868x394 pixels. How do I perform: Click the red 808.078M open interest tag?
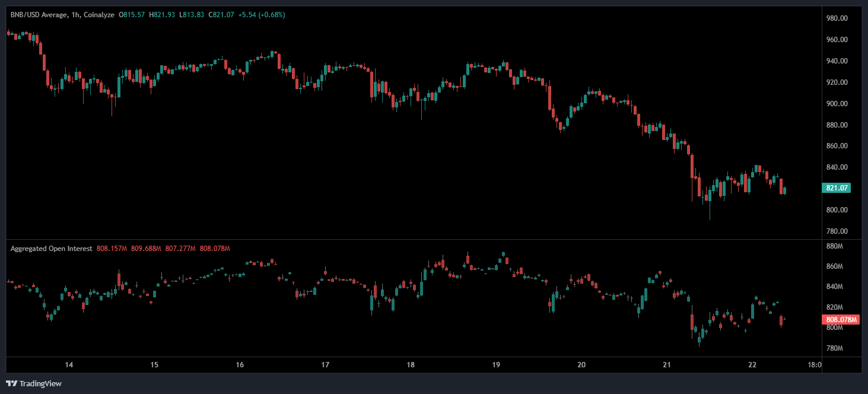842,320
